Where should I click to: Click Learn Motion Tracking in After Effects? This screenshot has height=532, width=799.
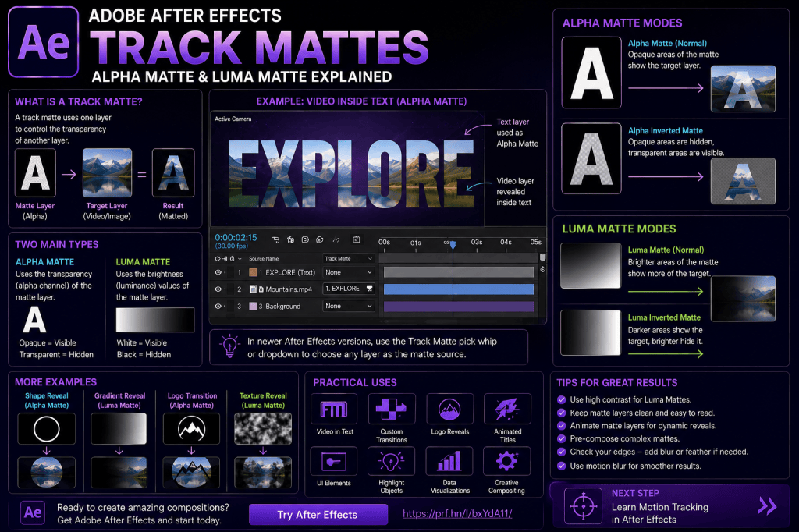660,513
